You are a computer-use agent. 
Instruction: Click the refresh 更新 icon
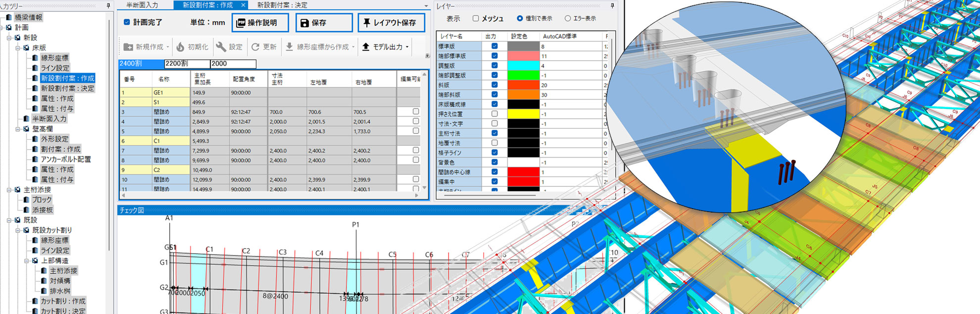[x=255, y=47]
